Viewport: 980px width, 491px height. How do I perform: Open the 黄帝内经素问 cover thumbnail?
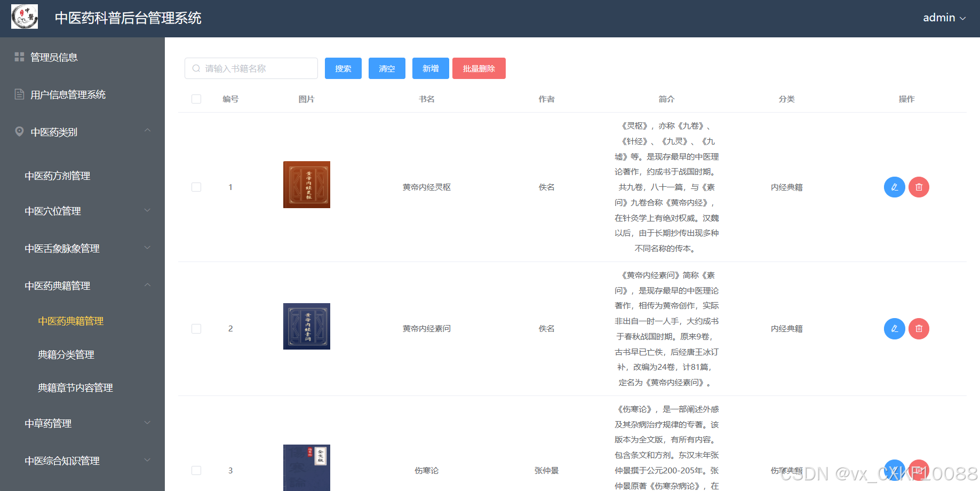click(307, 326)
